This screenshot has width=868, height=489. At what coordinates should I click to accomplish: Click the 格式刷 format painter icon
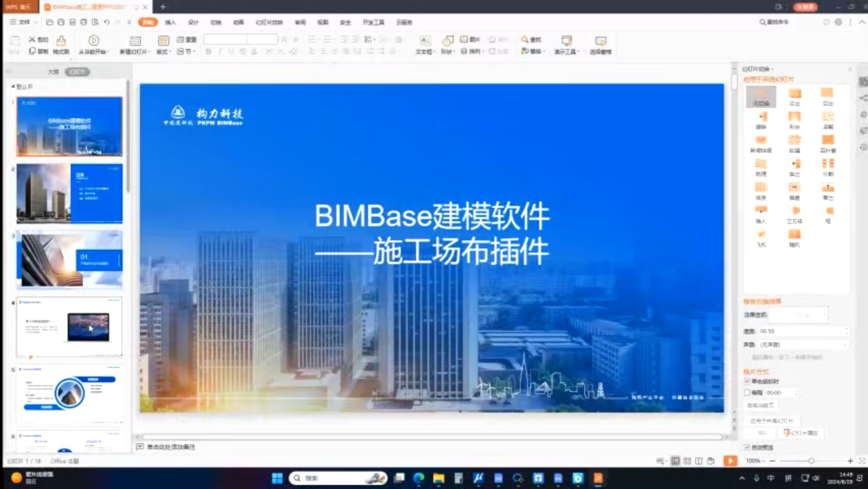(x=61, y=41)
